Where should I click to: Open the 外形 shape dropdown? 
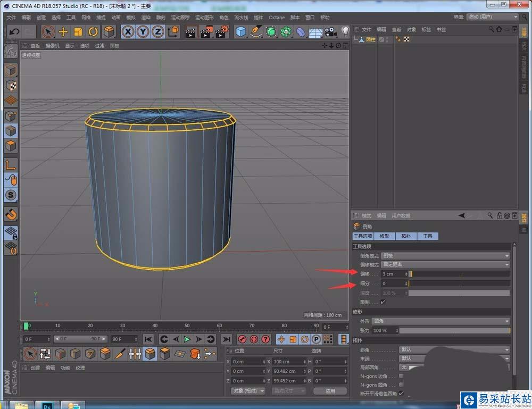point(440,321)
